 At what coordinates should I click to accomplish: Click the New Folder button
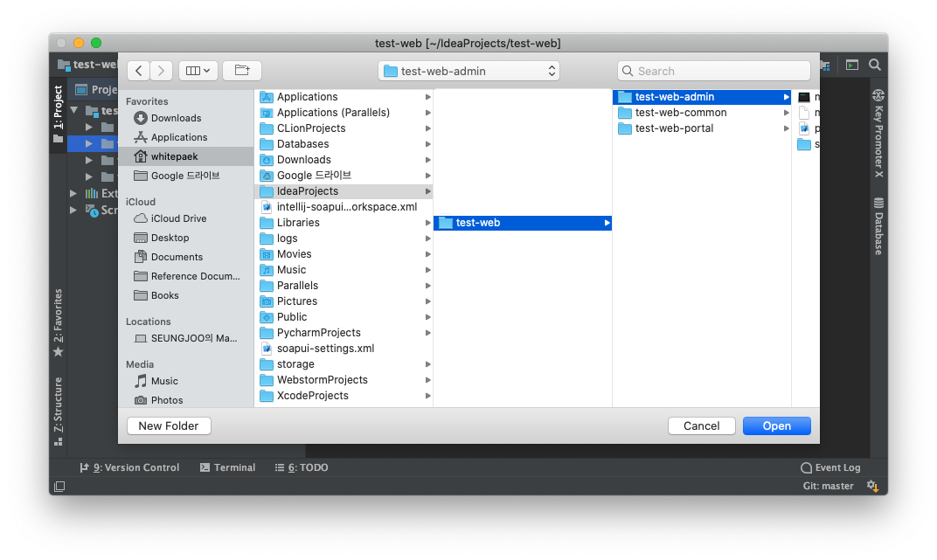click(x=169, y=425)
